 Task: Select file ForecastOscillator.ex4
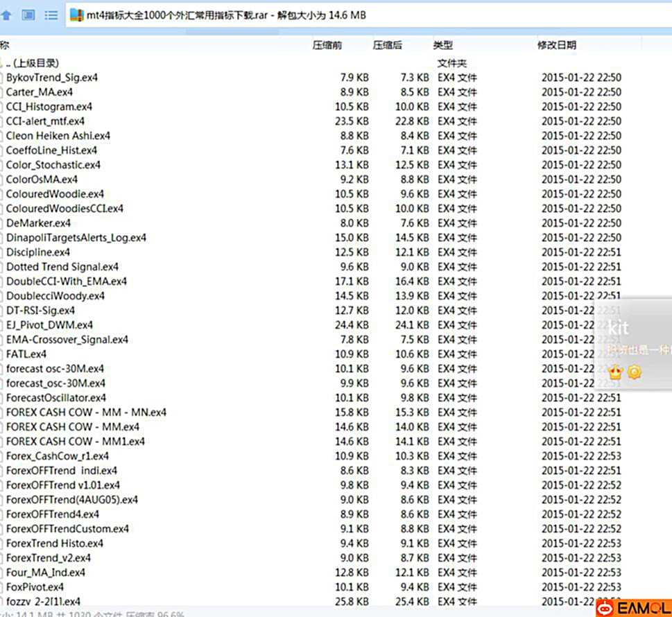point(55,398)
